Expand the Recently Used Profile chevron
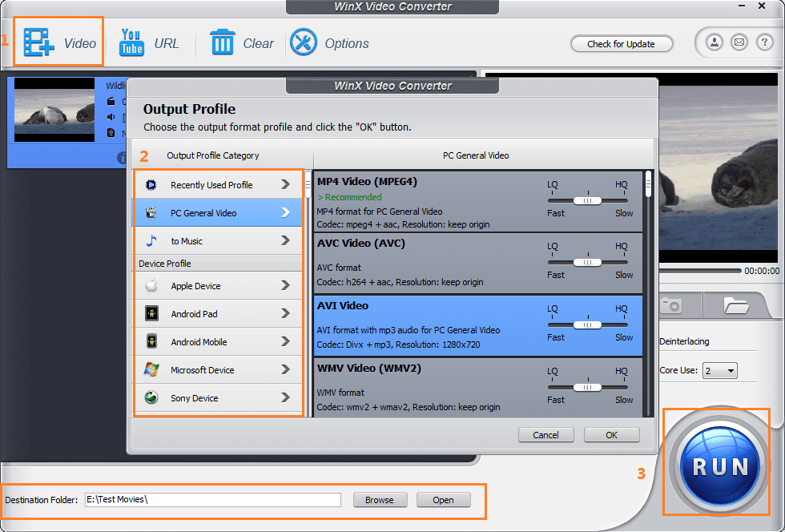The height and width of the screenshot is (532, 785). click(285, 185)
